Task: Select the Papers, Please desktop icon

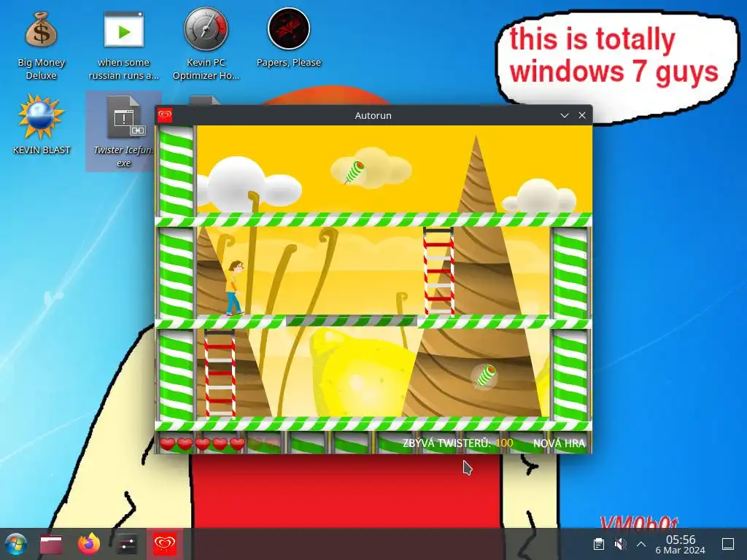Action: [x=289, y=38]
